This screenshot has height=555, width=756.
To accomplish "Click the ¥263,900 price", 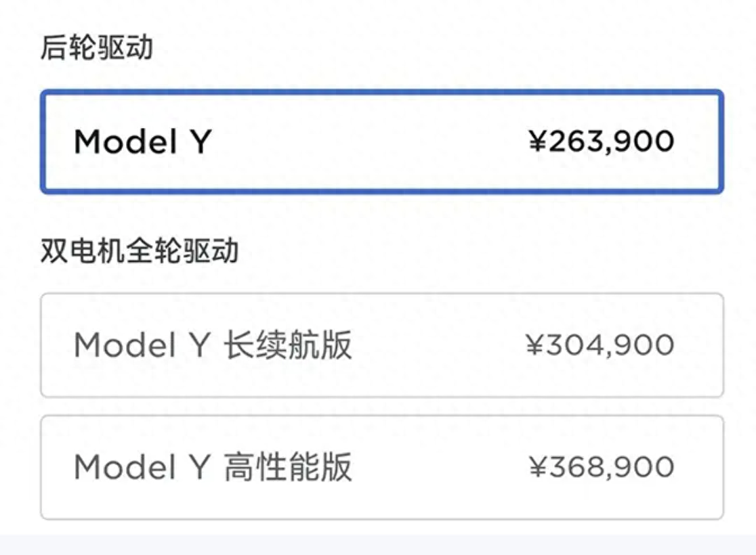I will [x=602, y=141].
